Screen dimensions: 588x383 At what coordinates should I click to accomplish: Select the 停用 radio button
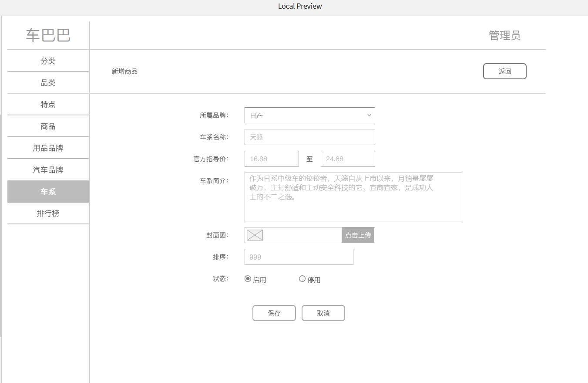point(302,279)
